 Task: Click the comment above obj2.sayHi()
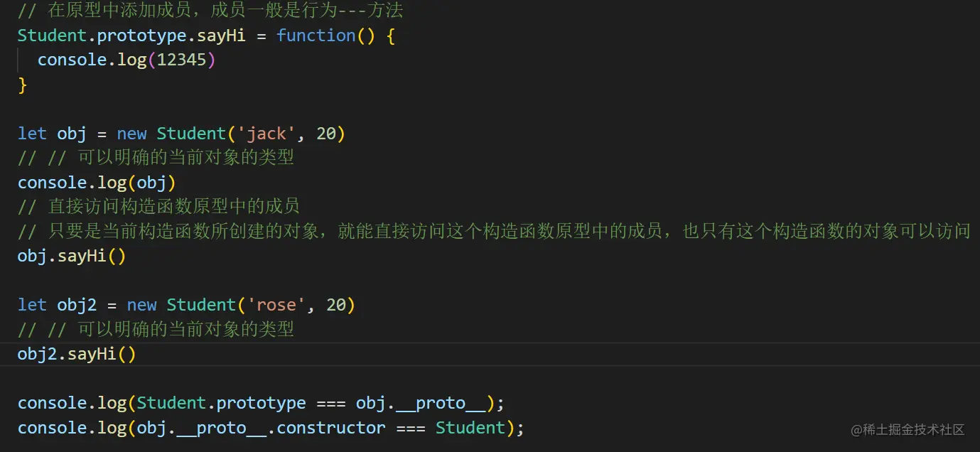(x=156, y=329)
